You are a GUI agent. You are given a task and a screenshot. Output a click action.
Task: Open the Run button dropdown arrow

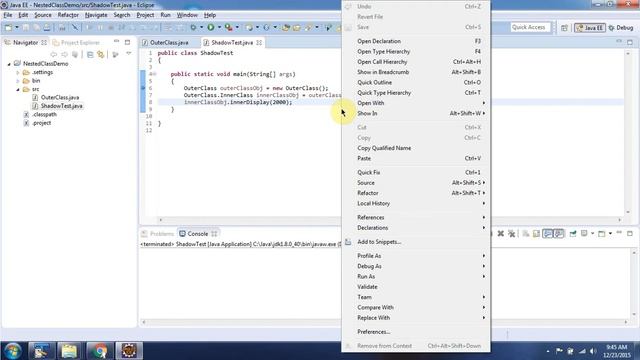(x=219, y=27)
